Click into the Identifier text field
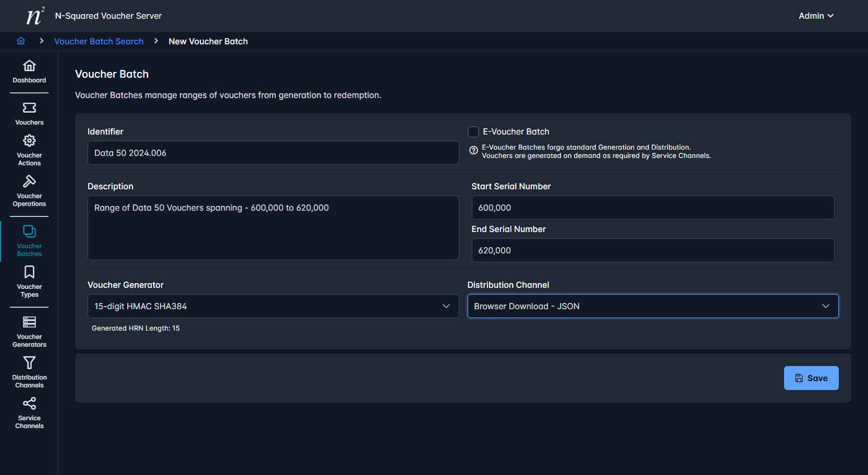Viewport: 868px width, 475px height. (x=273, y=153)
